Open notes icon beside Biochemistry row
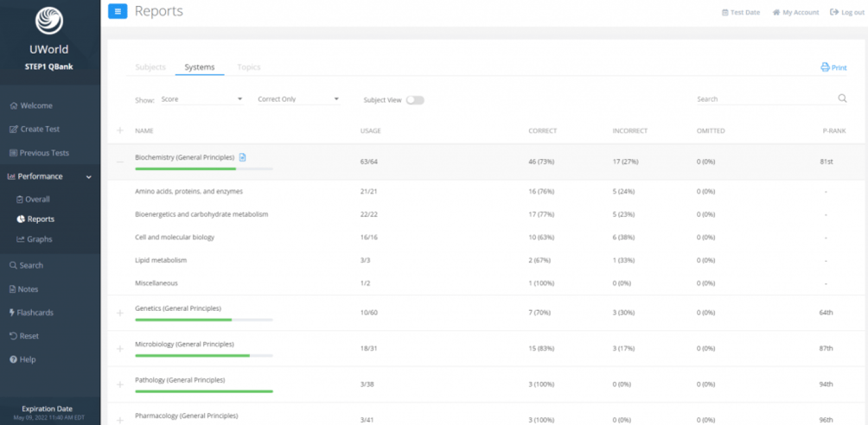This screenshot has width=868, height=425. pos(243,157)
